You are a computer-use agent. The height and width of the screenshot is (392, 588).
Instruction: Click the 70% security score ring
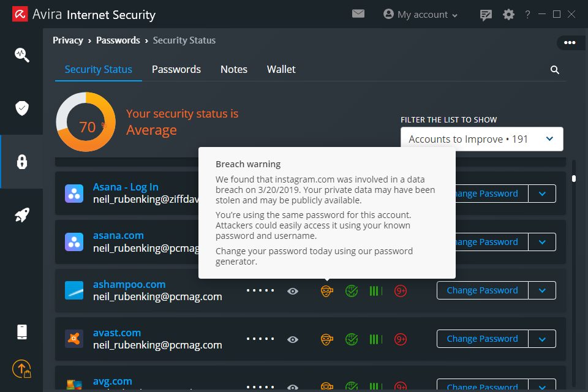(86, 122)
